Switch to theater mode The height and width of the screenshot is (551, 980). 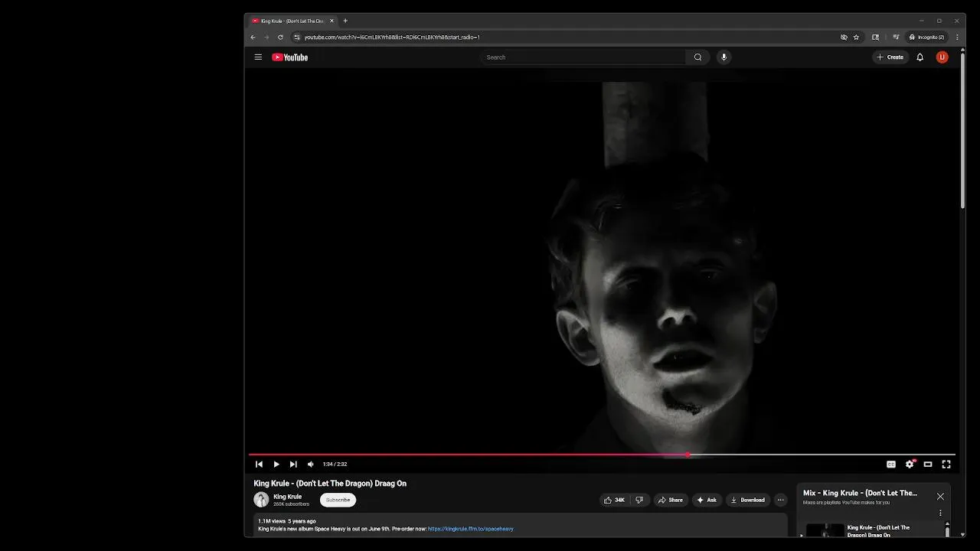[x=928, y=465]
